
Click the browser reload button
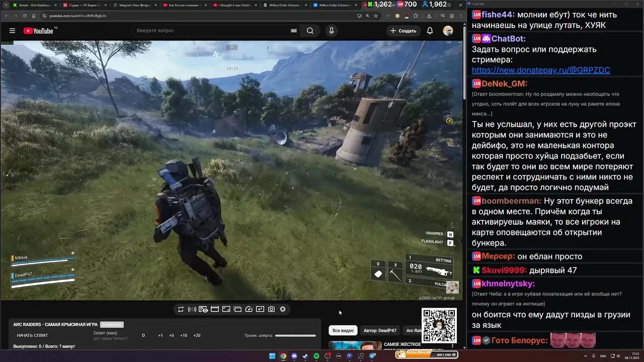[x=25, y=16]
